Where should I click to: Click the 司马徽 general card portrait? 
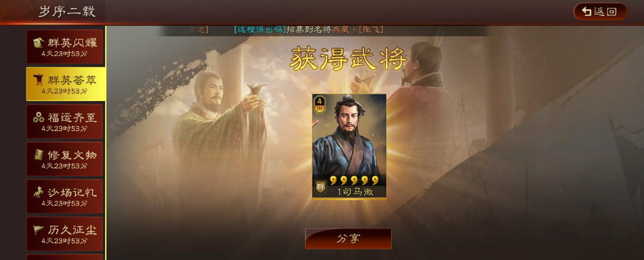[x=349, y=147]
